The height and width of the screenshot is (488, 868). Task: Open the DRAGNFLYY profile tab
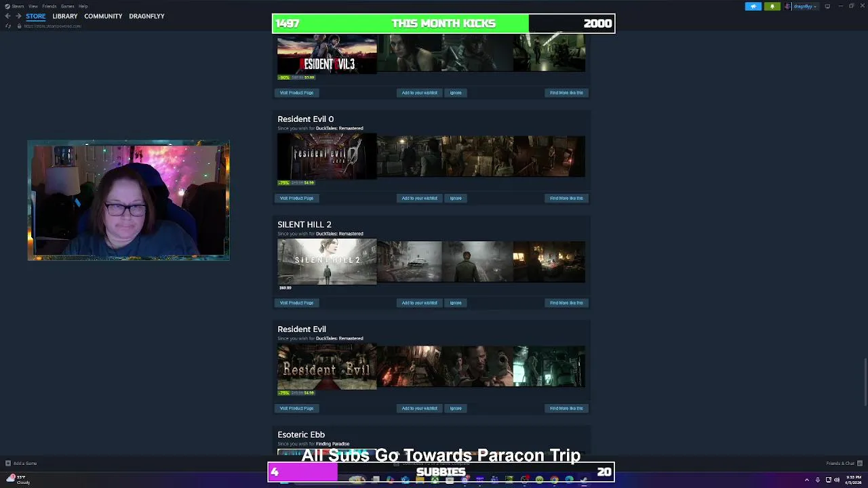click(x=146, y=16)
